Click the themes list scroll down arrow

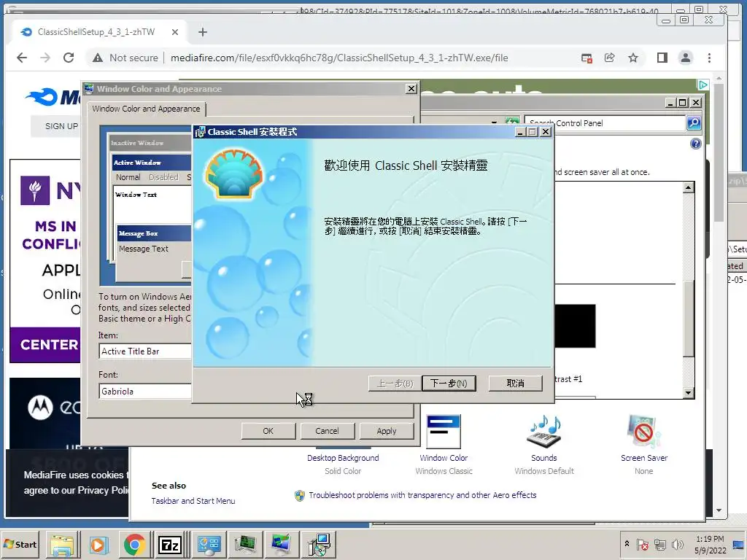pyautogui.click(x=689, y=393)
